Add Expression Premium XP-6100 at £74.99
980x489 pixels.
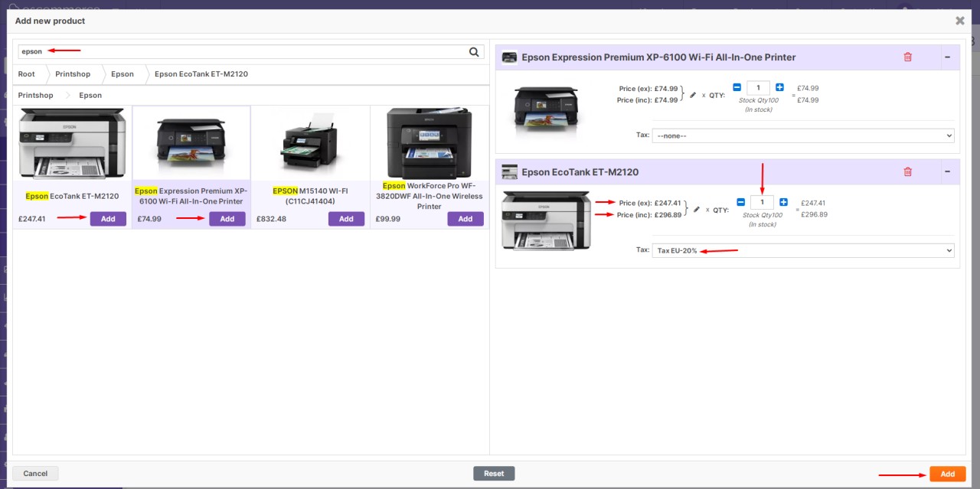point(227,219)
